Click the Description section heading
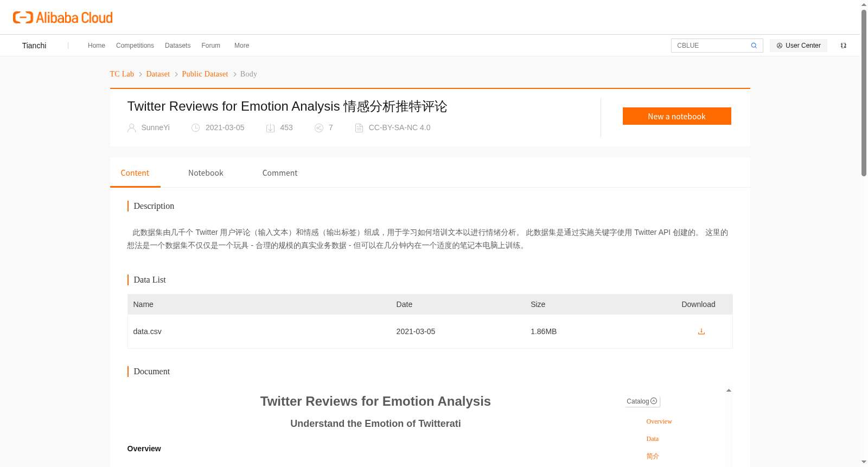868x467 pixels. tap(154, 206)
